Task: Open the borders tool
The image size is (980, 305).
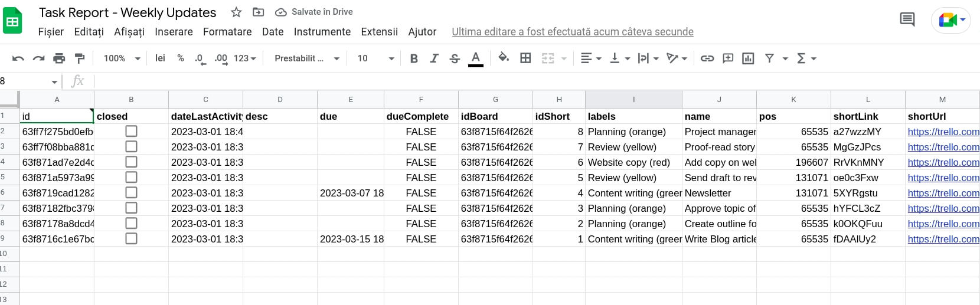Action: pos(525,58)
